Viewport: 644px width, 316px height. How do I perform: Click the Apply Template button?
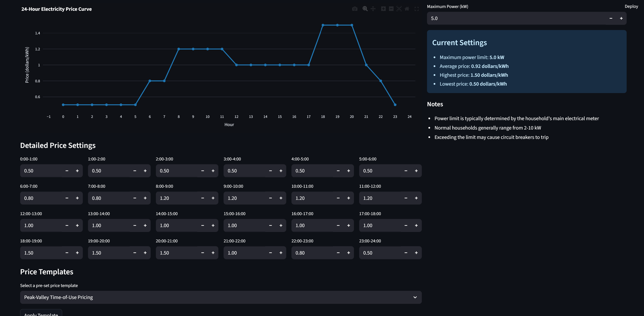[41, 314]
